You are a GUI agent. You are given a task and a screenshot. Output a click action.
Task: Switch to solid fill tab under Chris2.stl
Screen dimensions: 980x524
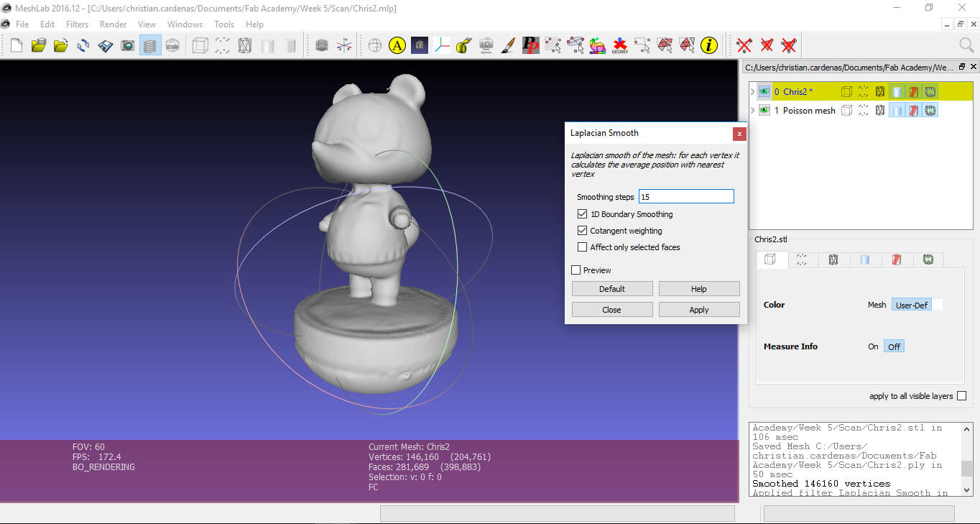(865, 259)
